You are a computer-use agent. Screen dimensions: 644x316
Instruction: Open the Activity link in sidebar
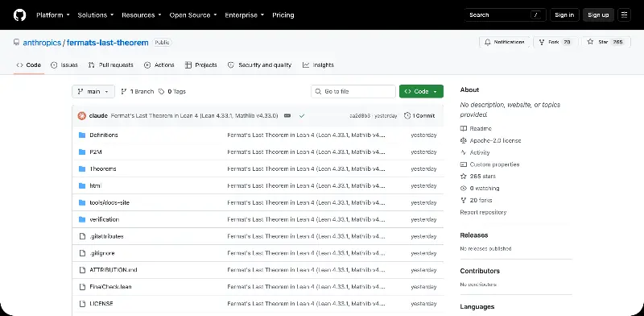(475, 152)
